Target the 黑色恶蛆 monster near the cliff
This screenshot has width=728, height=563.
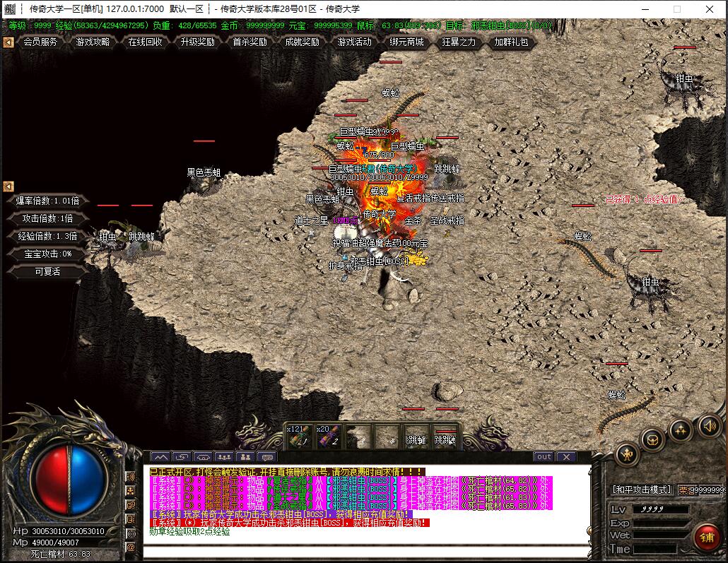(204, 172)
